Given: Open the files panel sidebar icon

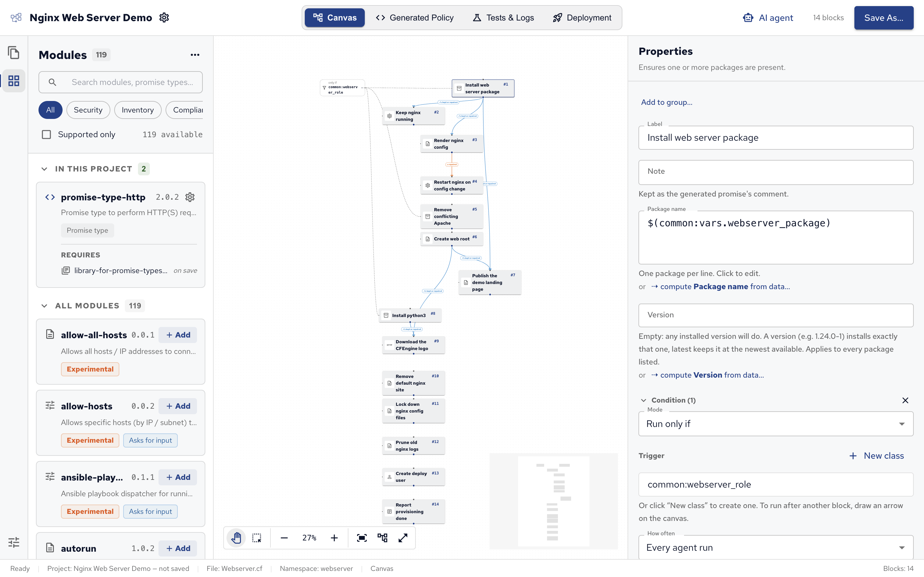Looking at the screenshot, I should (14, 53).
